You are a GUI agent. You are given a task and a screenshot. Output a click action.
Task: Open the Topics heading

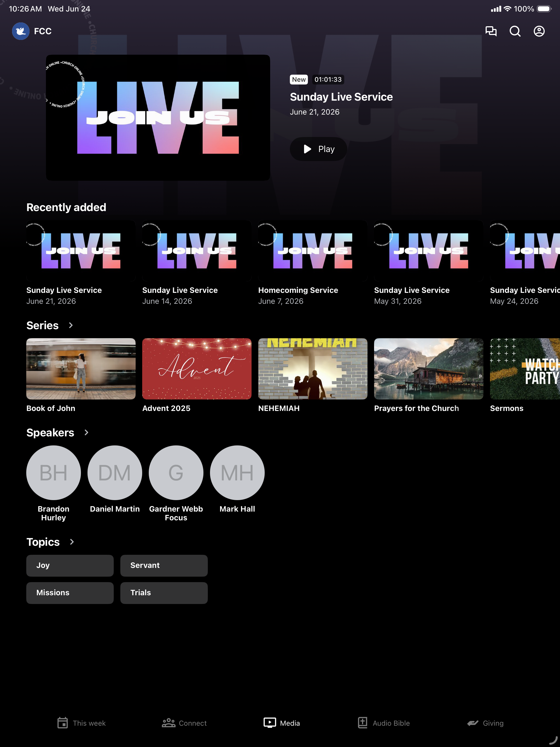click(43, 542)
